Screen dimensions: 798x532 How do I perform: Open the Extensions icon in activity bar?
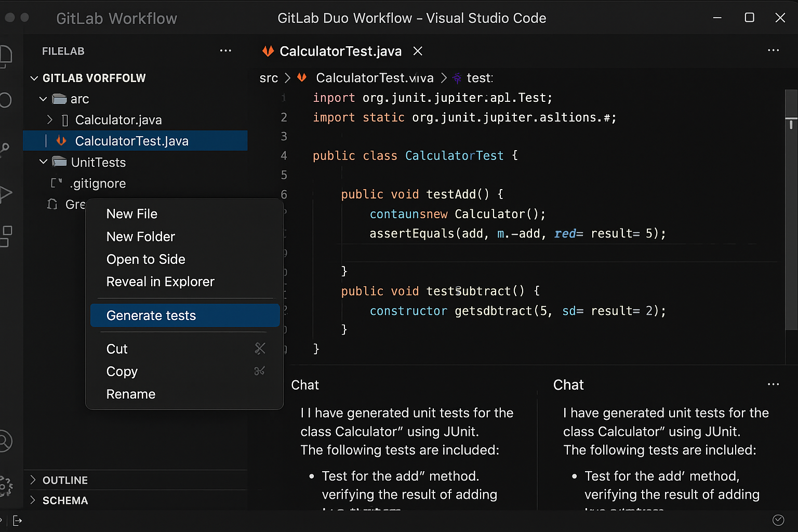pyautogui.click(x=6, y=236)
